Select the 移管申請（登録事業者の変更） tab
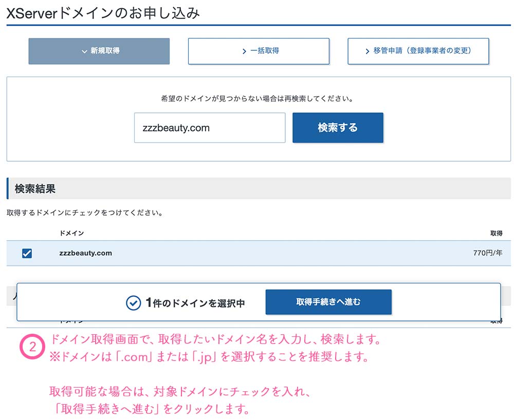Screen dimensions: 514x420 click(418, 51)
